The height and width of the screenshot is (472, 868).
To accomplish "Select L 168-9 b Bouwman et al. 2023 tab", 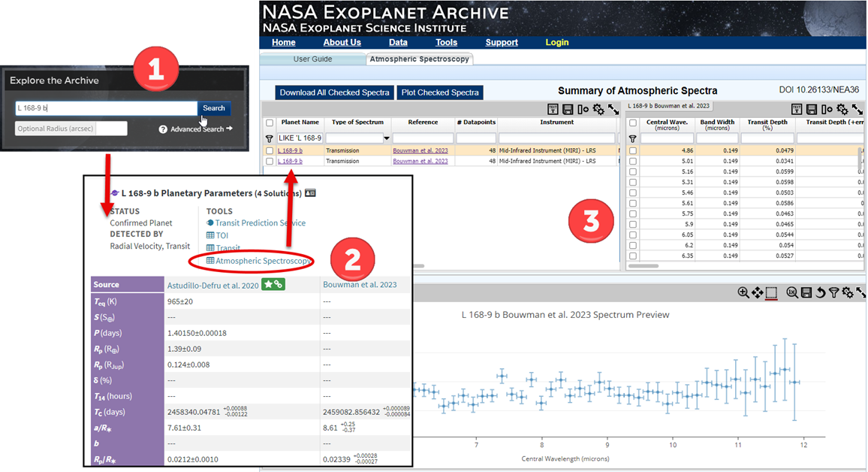I will point(668,106).
